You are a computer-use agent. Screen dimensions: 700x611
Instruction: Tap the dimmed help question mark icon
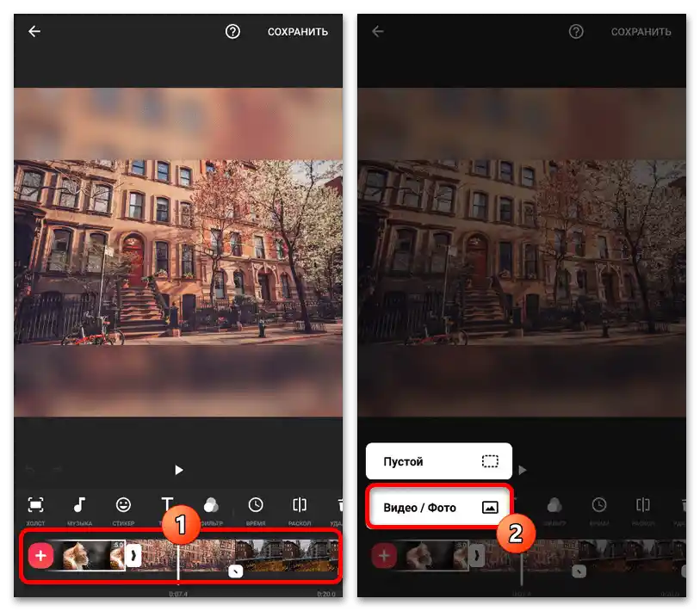pyautogui.click(x=576, y=32)
